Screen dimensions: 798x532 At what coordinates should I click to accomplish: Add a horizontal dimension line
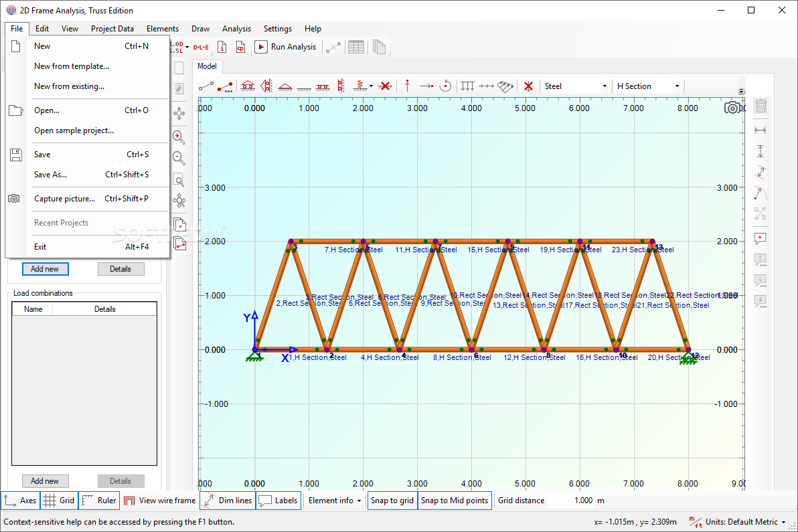761,130
